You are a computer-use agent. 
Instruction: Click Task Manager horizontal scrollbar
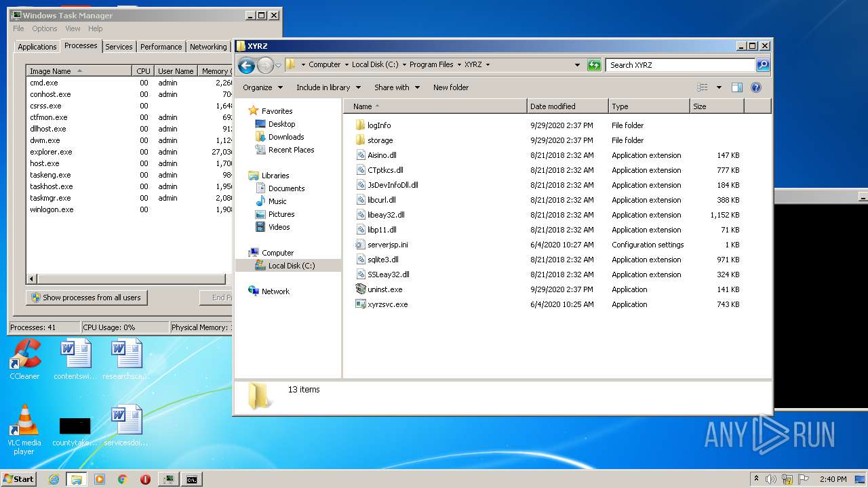click(132, 279)
